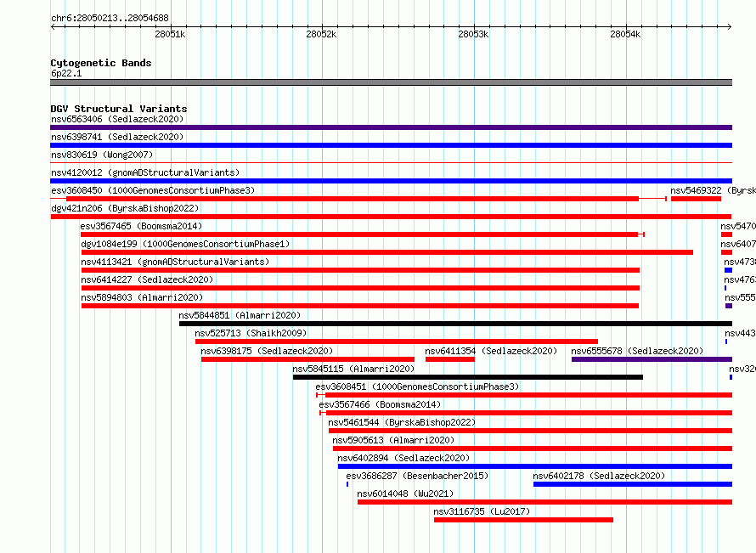Click the esv3567465 (Boomsma2014) label
The image size is (756, 553).
click(x=141, y=226)
